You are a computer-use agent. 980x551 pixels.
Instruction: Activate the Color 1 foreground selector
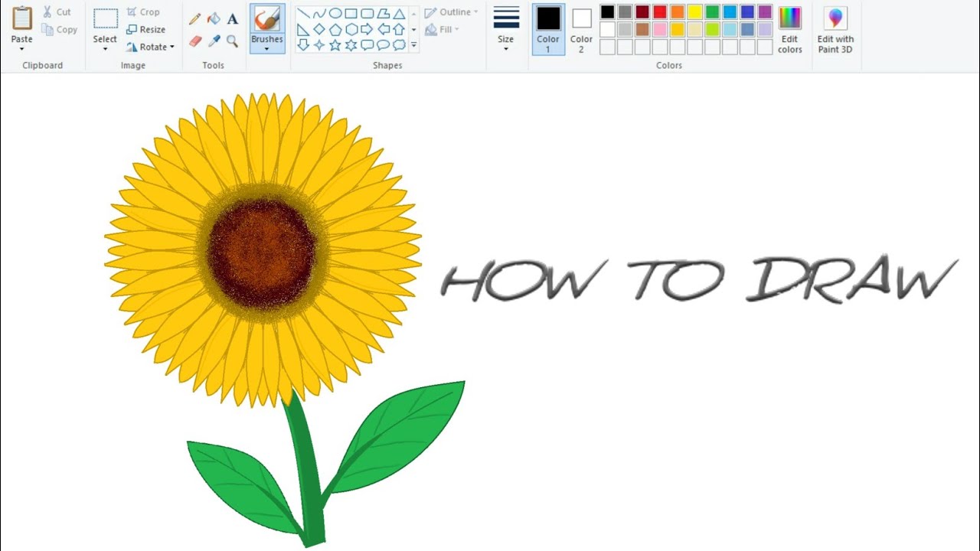pyautogui.click(x=548, y=29)
